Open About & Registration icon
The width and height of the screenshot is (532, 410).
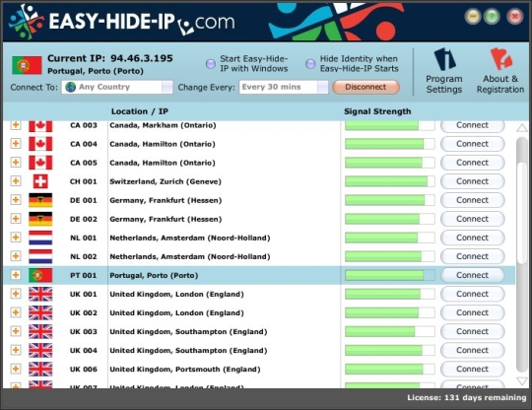[x=500, y=59]
